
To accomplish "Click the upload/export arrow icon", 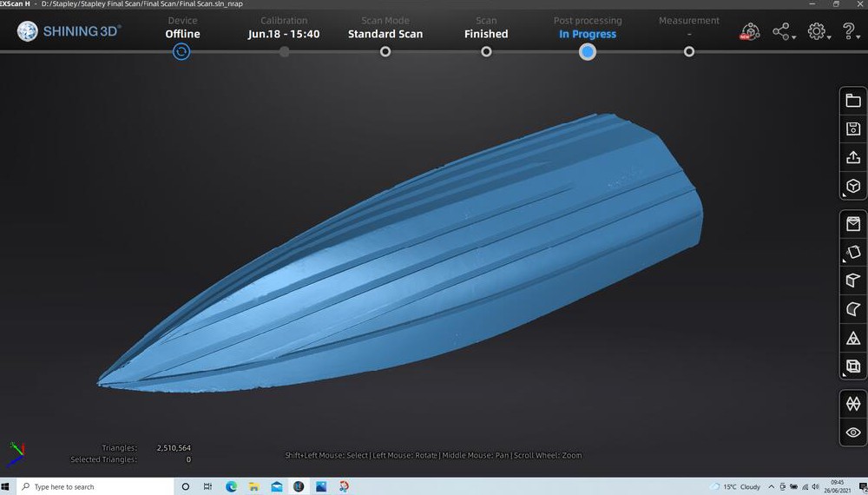I will tap(852, 158).
